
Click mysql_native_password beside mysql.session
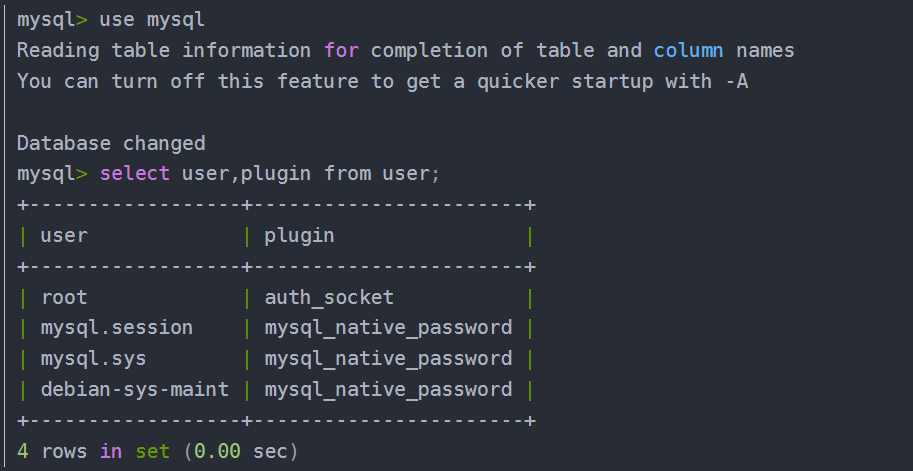point(388,328)
